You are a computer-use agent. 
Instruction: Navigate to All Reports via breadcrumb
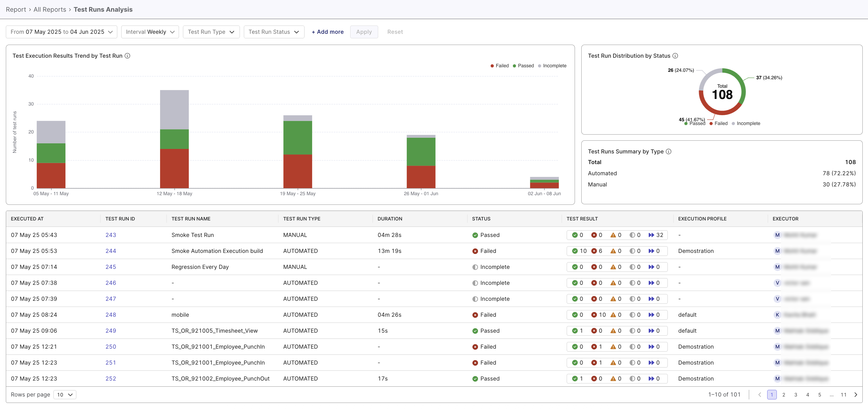click(x=50, y=9)
